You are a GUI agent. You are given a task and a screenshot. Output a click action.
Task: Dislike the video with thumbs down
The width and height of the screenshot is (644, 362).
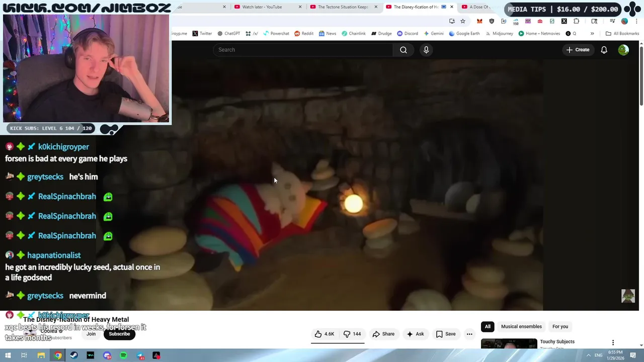[x=352, y=334]
